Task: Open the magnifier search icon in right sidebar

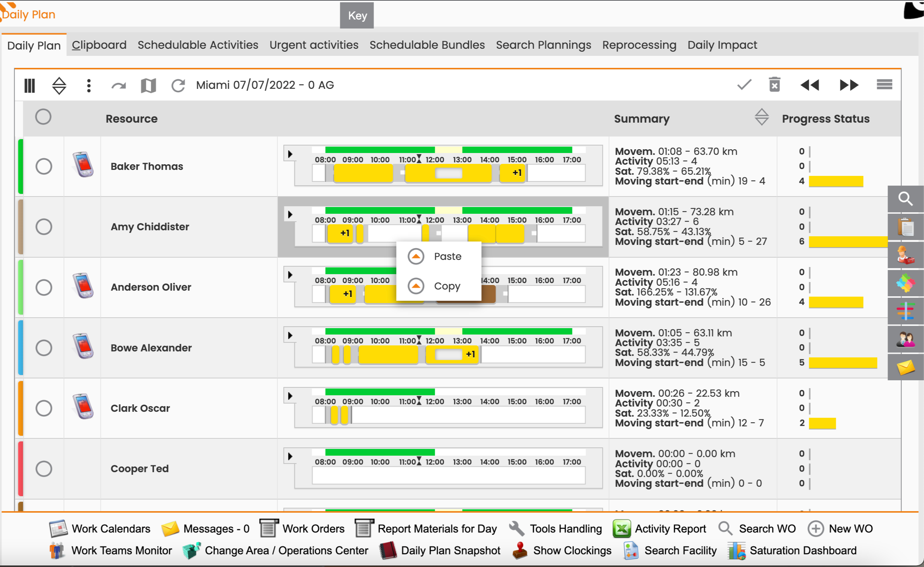Action: click(906, 199)
